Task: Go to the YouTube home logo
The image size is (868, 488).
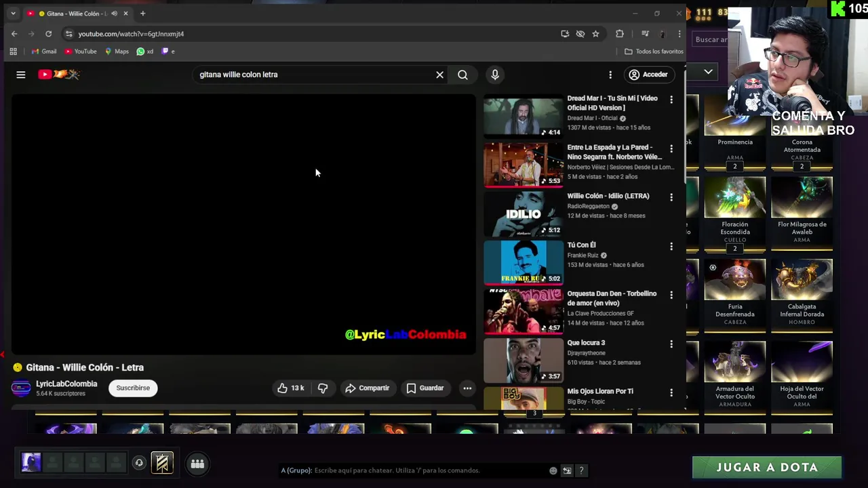Action: pos(59,75)
